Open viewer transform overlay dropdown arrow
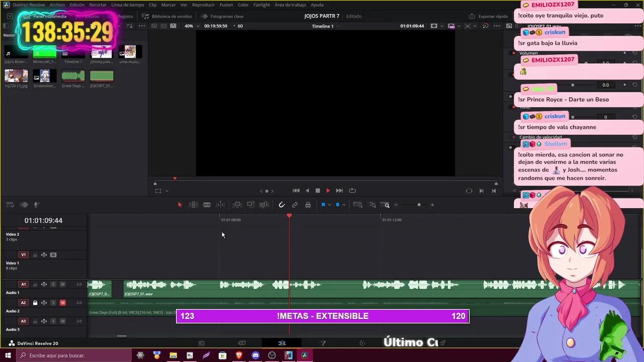Viewport: 644px width, 362px height. (167, 191)
